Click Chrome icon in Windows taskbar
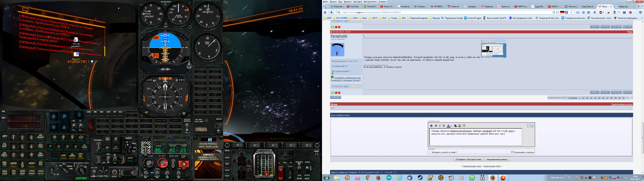 [368, 178]
